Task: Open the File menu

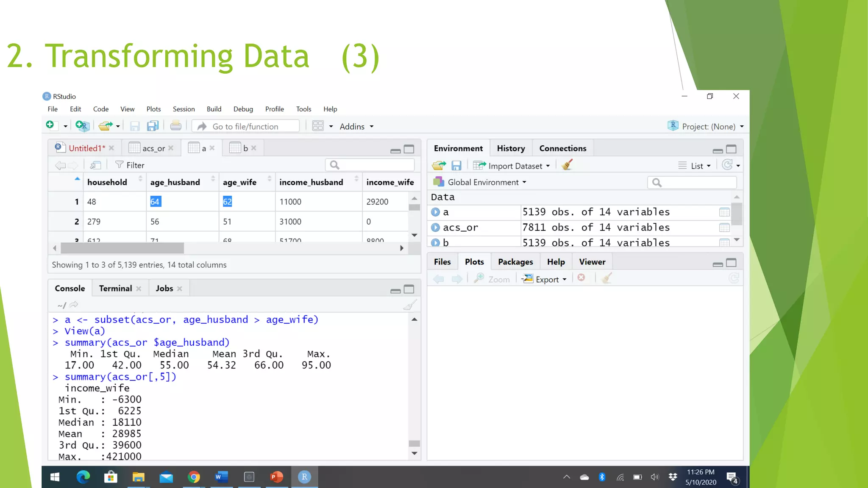Action: point(53,109)
